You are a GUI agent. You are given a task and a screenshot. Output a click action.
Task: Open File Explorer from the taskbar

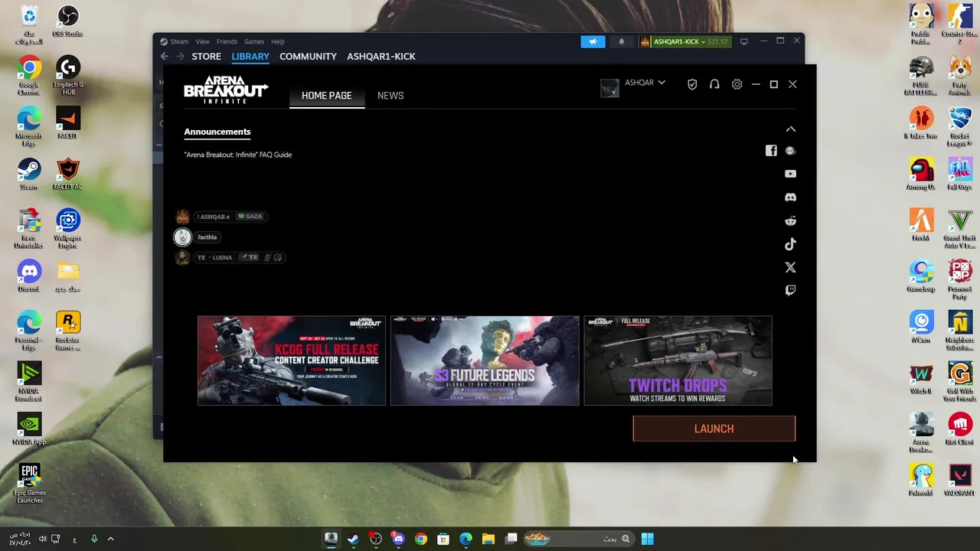(488, 539)
